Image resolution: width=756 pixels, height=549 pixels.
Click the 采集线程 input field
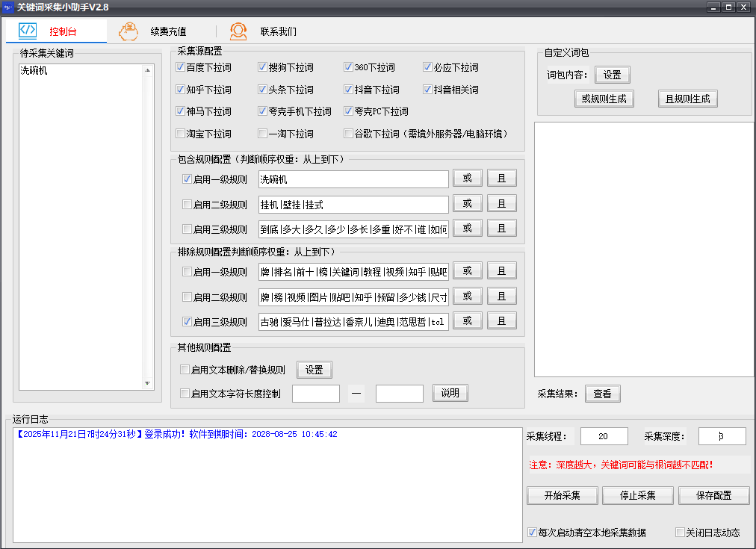point(604,436)
